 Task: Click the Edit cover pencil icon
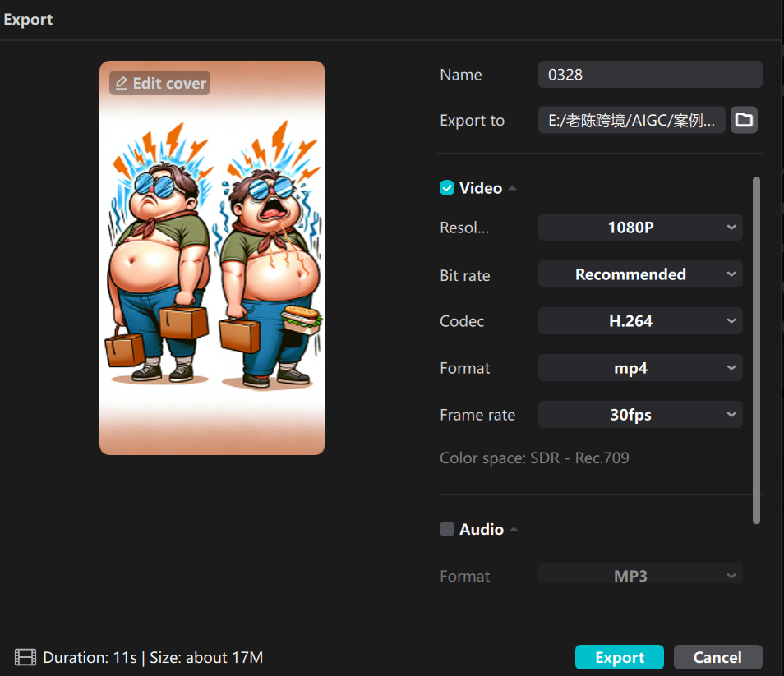121,83
